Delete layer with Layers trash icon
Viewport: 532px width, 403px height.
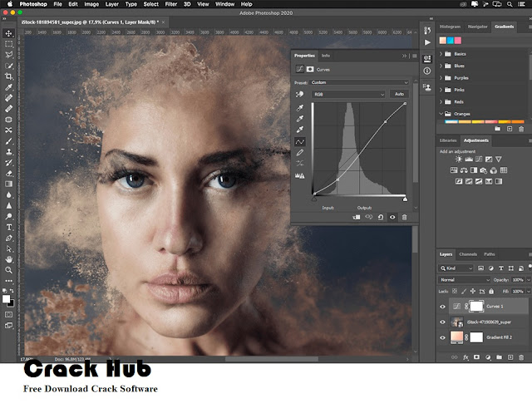tap(521, 357)
